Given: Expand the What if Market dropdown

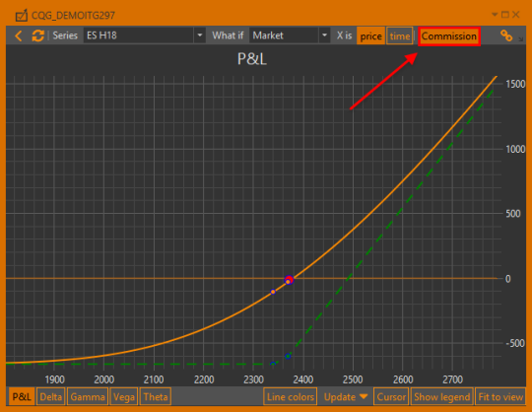Looking at the screenshot, I should tap(325, 35).
